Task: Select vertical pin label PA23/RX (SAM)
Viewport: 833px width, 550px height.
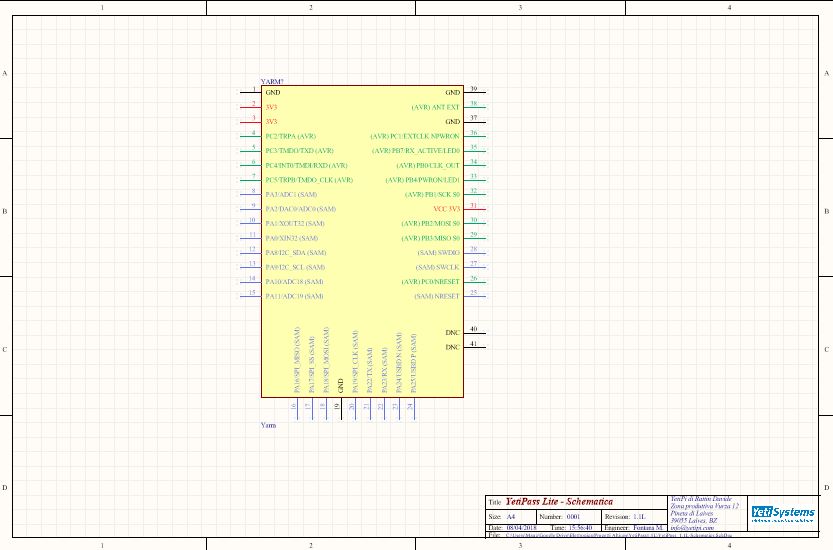Action: pos(385,370)
